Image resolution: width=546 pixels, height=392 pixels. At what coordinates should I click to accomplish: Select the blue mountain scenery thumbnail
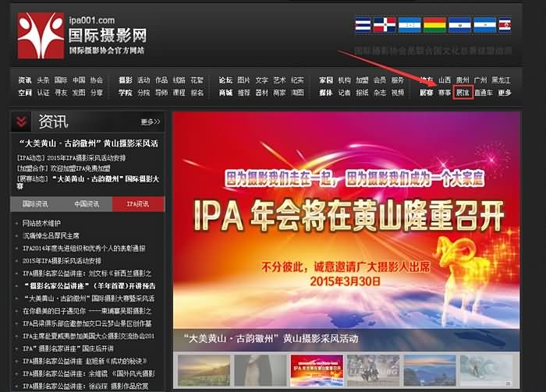430,370
